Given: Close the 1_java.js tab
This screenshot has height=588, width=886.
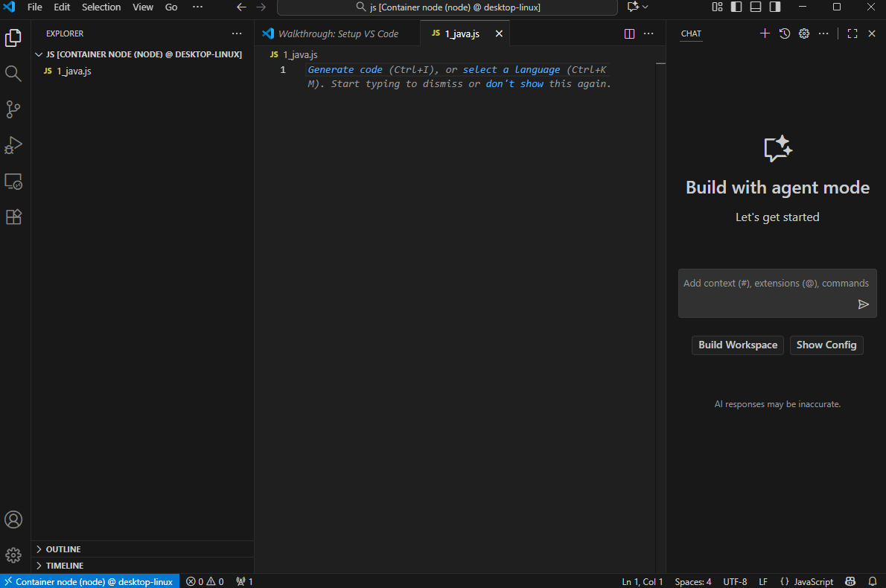Looking at the screenshot, I should click(499, 34).
